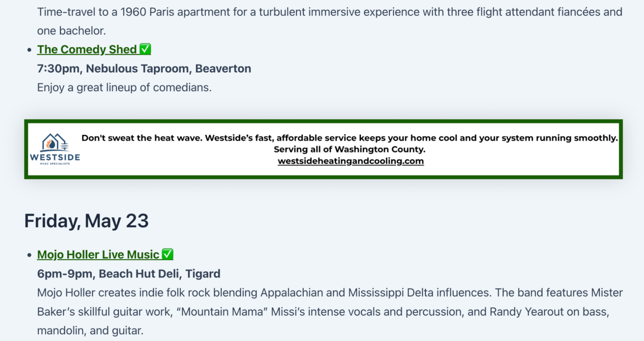Viewport: 644px width, 341px height.
Task: Click green checkmark beside Mojo Holler Live Music
Action: 168,254
